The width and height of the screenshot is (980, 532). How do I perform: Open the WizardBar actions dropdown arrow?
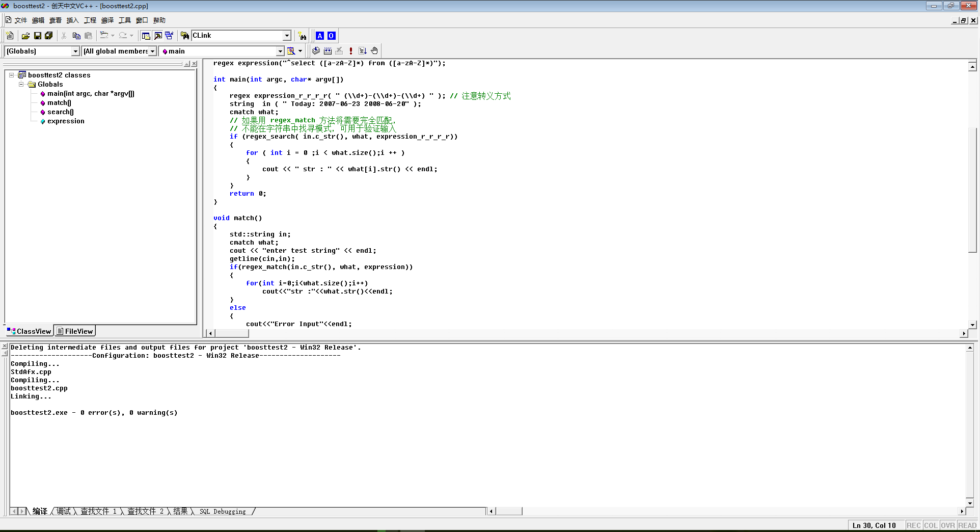[301, 51]
